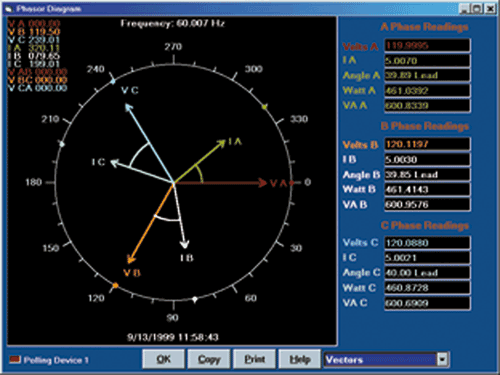500x375 pixels.
Task: Click the V B 119.50 legend entry
Action: 34,32
